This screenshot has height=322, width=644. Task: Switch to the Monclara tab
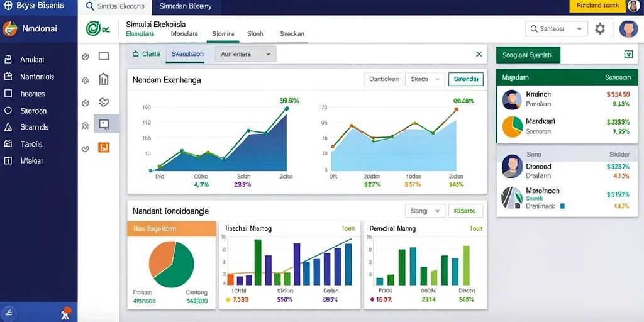[184, 34]
